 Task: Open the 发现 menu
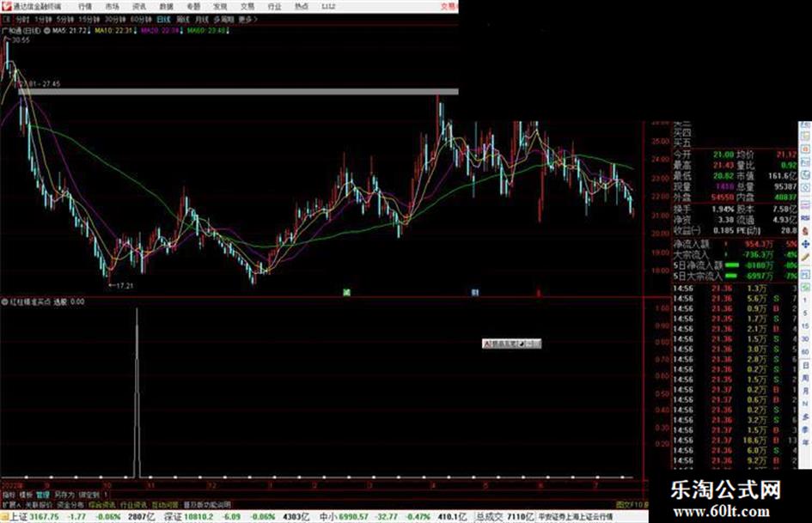click(x=220, y=6)
